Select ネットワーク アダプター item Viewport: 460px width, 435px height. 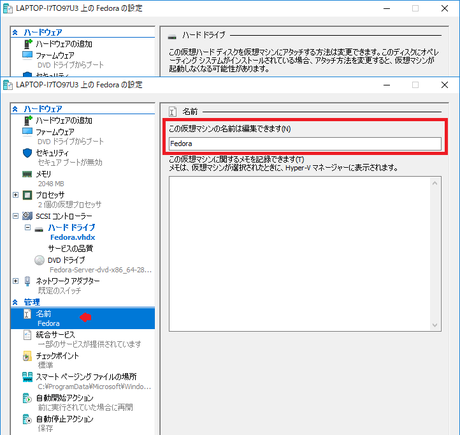pyautogui.click(x=67, y=281)
